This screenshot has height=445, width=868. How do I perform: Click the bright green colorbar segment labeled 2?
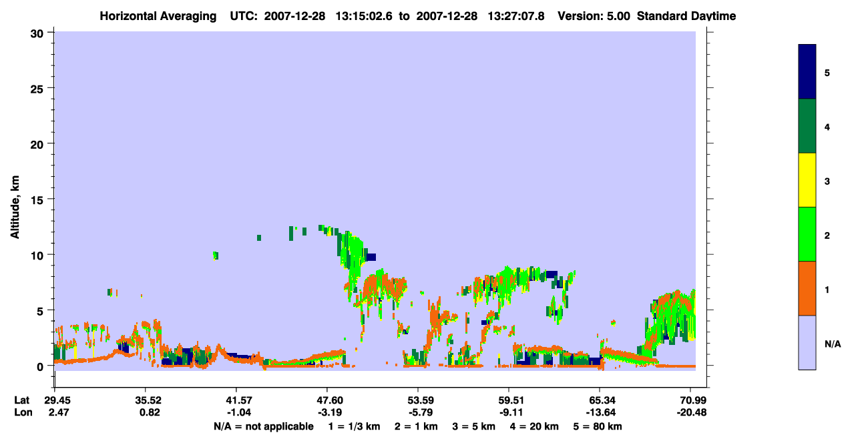[807, 234]
